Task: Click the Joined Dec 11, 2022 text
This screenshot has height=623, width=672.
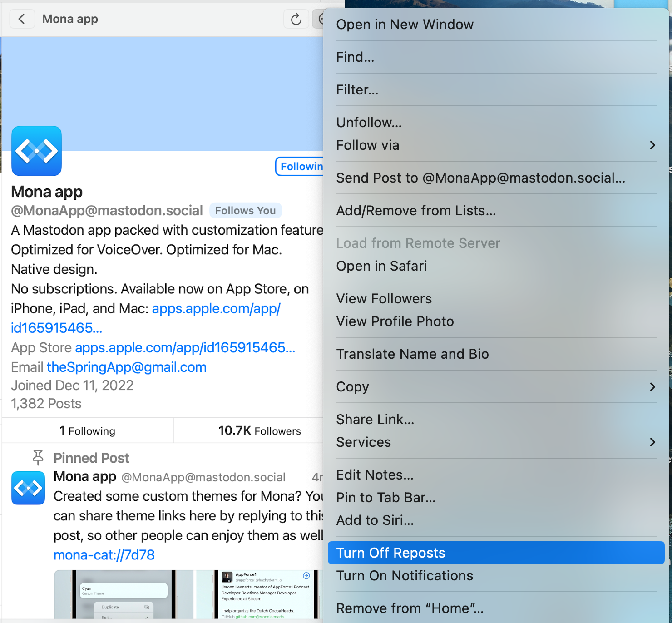Action: (x=72, y=386)
